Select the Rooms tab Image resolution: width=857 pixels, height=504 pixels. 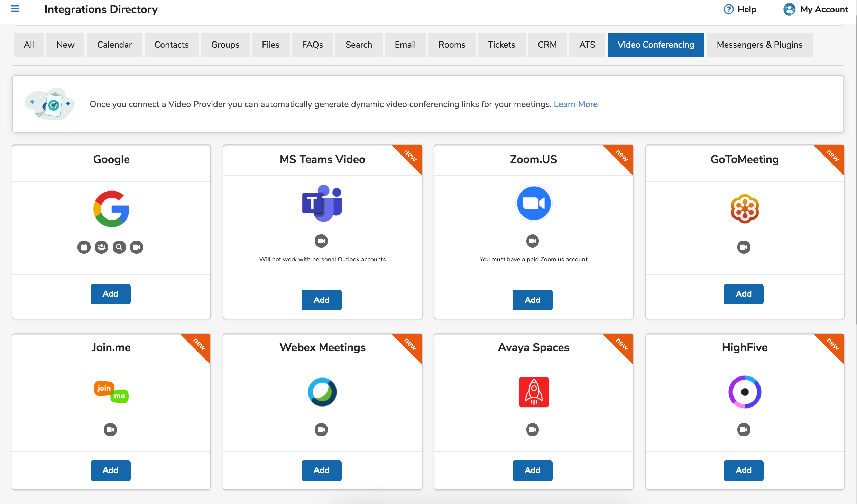pos(452,45)
